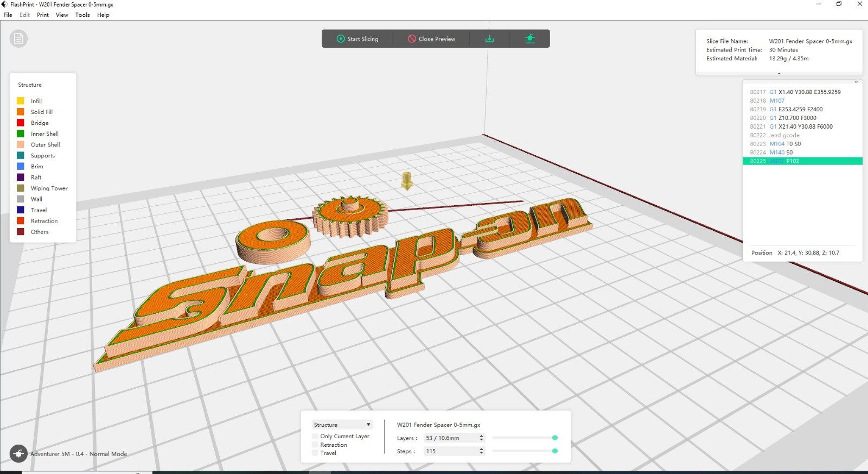
Task: Restore down the FlashPrint window
Action: (x=839, y=4)
